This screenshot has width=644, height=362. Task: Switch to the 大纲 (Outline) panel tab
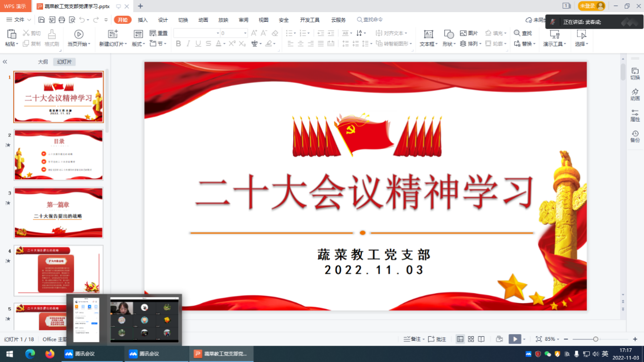(x=43, y=62)
